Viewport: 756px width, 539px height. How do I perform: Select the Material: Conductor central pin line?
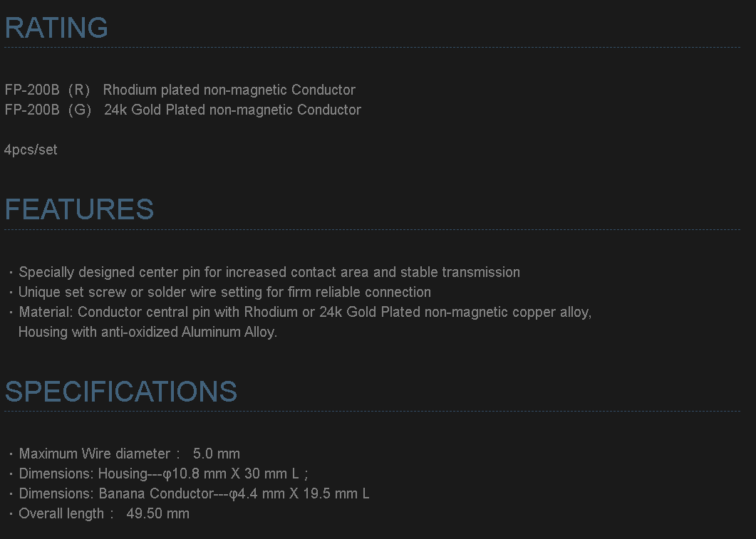[305, 312]
